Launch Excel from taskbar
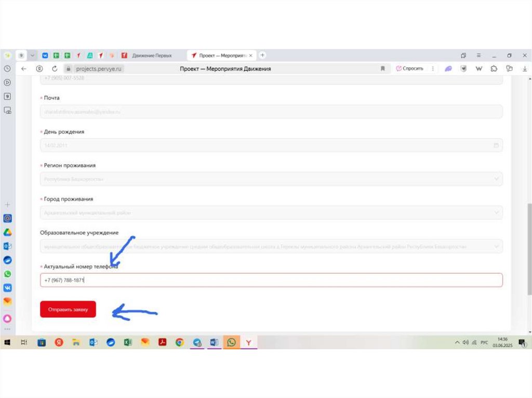Image resolution: width=532 pixels, height=398 pixels. pyautogui.click(x=128, y=342)
